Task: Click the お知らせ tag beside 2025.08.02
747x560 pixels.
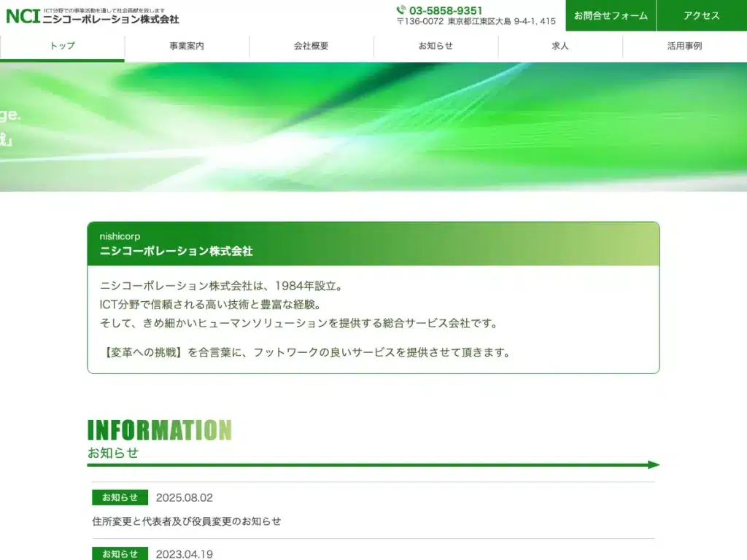Action: [x=120, y=497]
